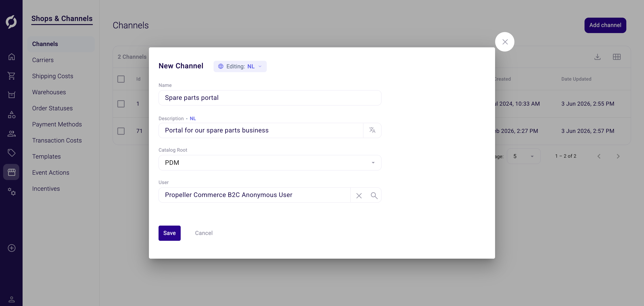The height and width of the screenshot is (306, 644).
Task: Close the New Channel dialog
Action: click(x=505, y=42)
